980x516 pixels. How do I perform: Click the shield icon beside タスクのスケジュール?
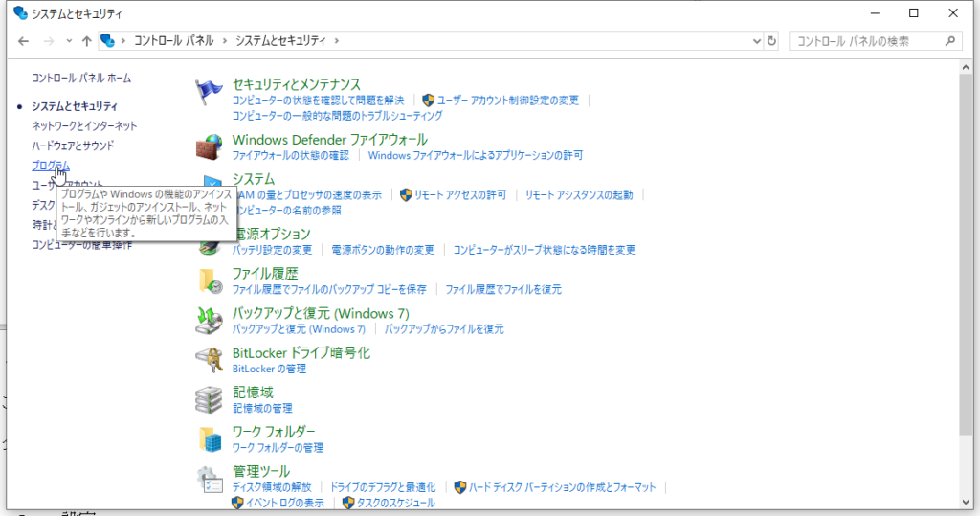tap(348, 503)
